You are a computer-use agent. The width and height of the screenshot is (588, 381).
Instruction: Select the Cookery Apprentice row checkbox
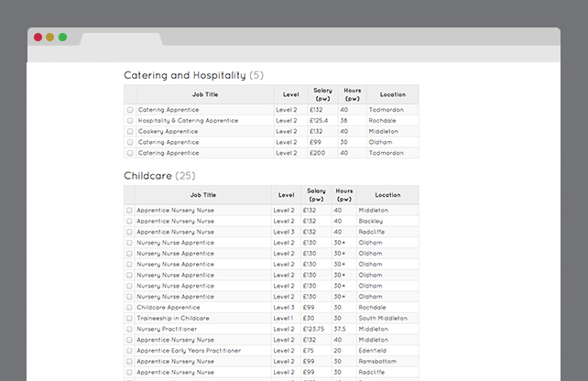pos(130,132)
